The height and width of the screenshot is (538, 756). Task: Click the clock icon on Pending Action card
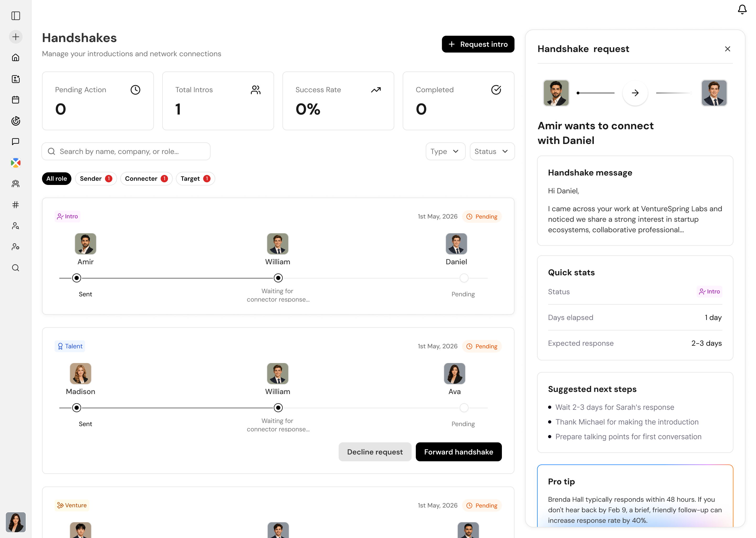click(x=135, y=90)
